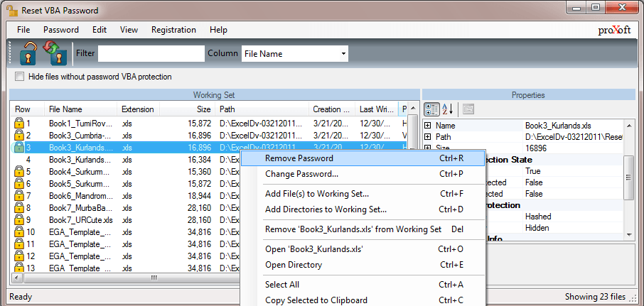Click the Properties scrollbar down arrow

(x=628, y=234)
